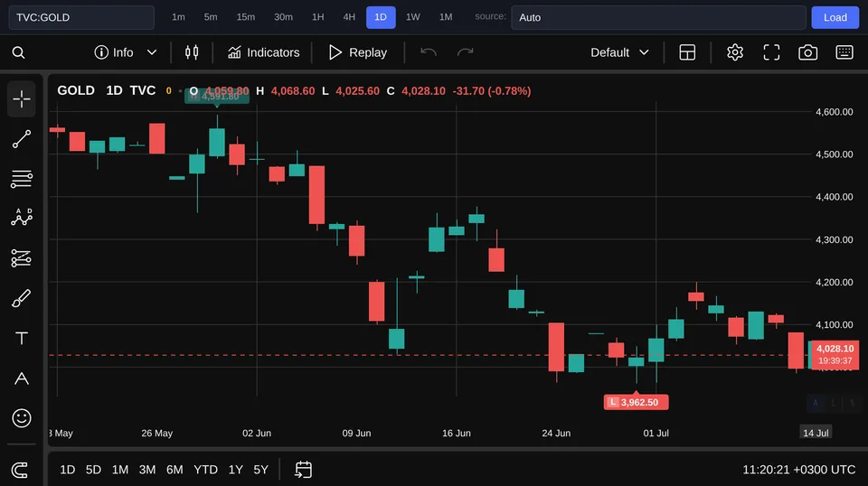Click the change value -31.70 (-0.78%)

[x=492, y=90]
